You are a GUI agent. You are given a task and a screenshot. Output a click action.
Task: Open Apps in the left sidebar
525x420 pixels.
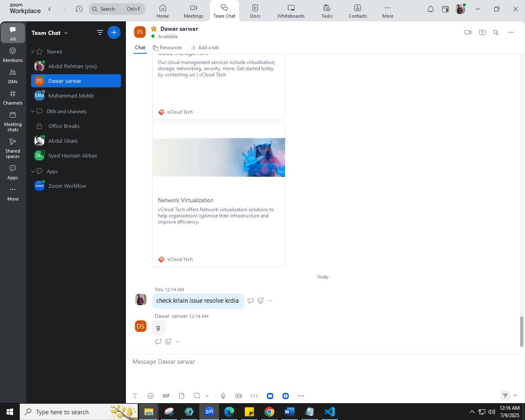(13, 172)
